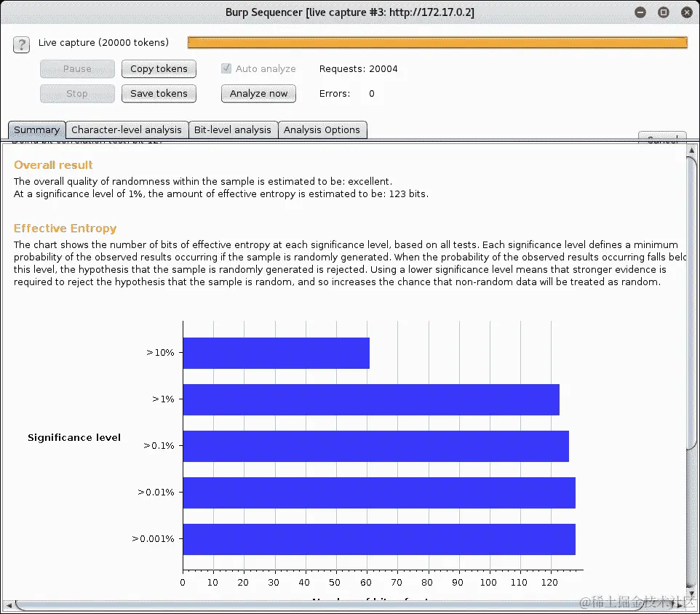
Task: Close the Burp Sequencer window
Action: tap(687, 12)
